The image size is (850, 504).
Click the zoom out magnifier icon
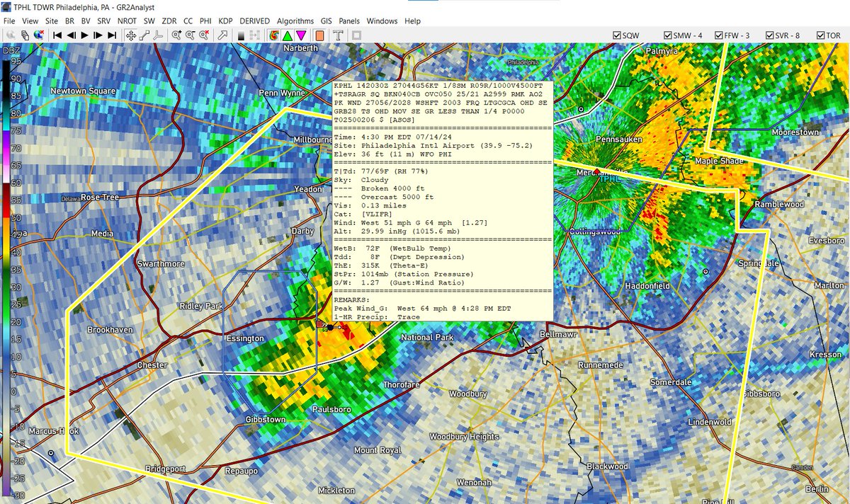tap(191, 35)
